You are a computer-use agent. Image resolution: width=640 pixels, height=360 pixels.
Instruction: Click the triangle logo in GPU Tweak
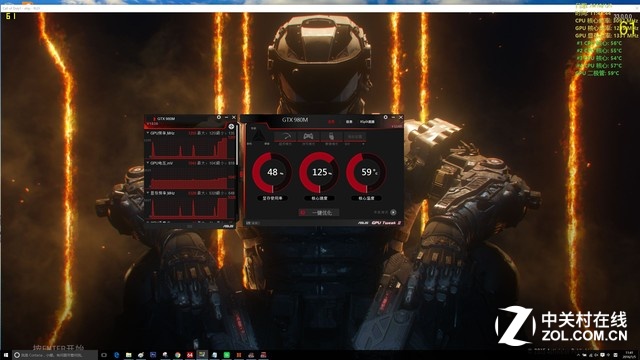[x=258, y=136]
